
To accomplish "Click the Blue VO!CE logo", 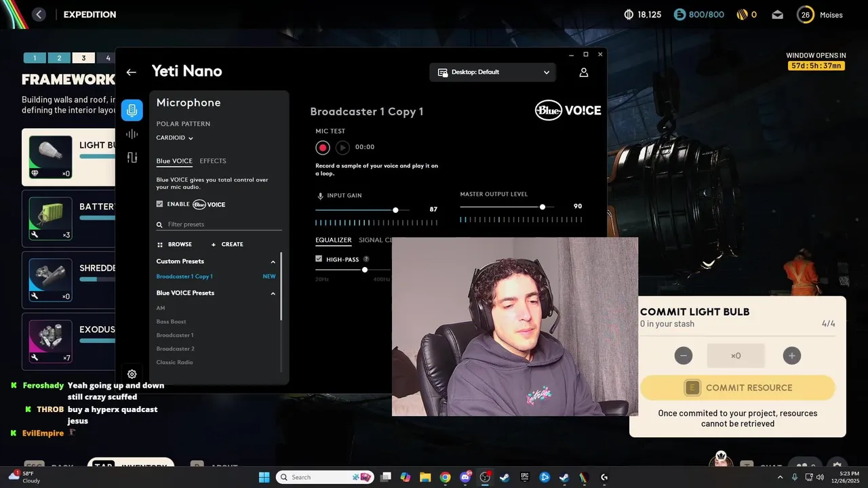I will [568, 110].
